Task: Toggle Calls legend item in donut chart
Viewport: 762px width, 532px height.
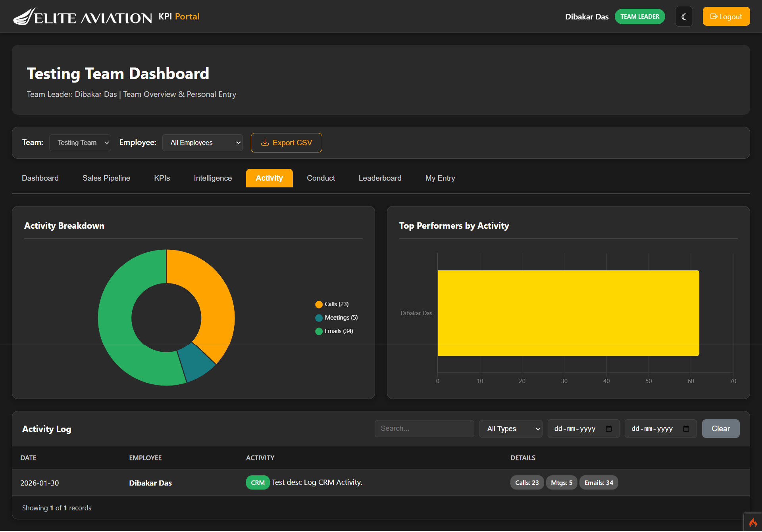Action: (332, 304)
